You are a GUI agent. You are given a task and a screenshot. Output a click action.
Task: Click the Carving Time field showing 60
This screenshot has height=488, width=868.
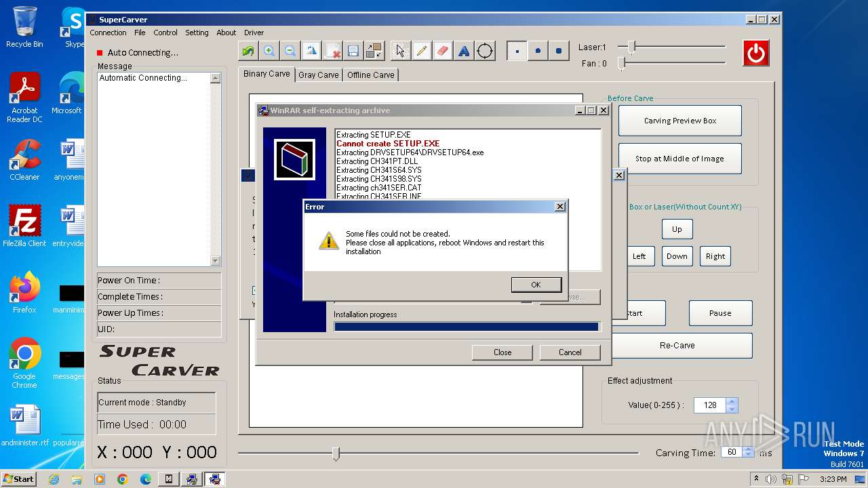click(732, 452)
